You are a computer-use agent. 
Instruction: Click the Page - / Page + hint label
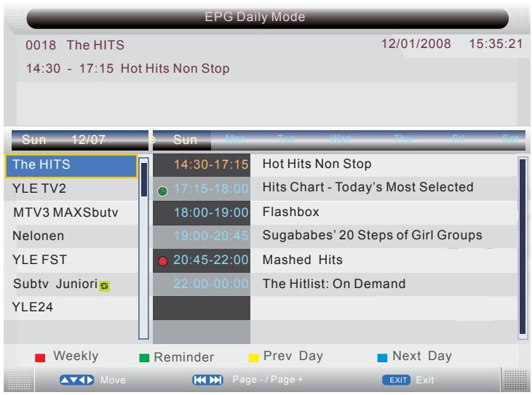pyautogui.click(x=268, y=380)
